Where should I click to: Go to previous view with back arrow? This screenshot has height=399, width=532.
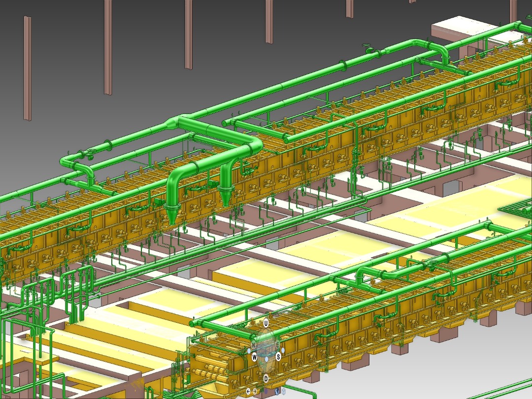[248, 392]
